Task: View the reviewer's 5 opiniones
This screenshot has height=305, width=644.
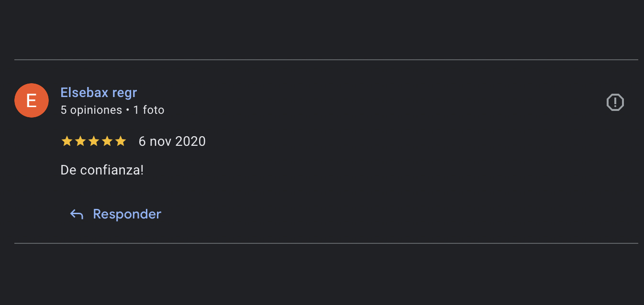Action: [x=91, y=110]
